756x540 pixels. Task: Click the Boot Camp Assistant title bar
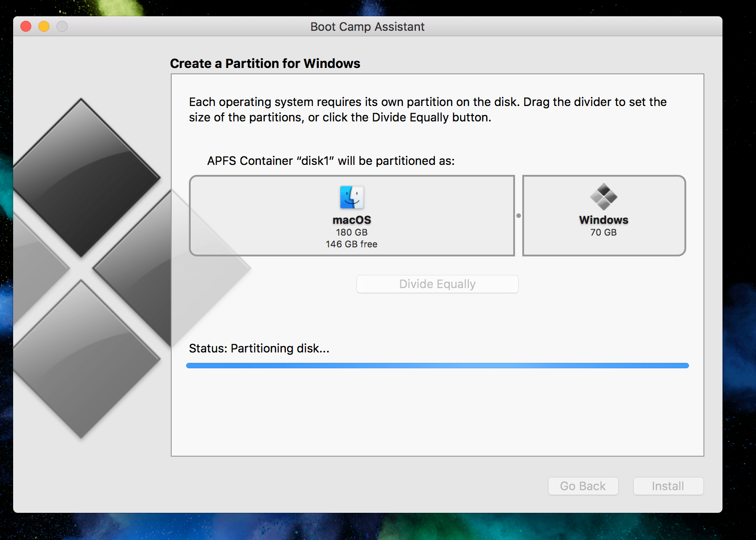pyautogui.click(x=367, y=27)
